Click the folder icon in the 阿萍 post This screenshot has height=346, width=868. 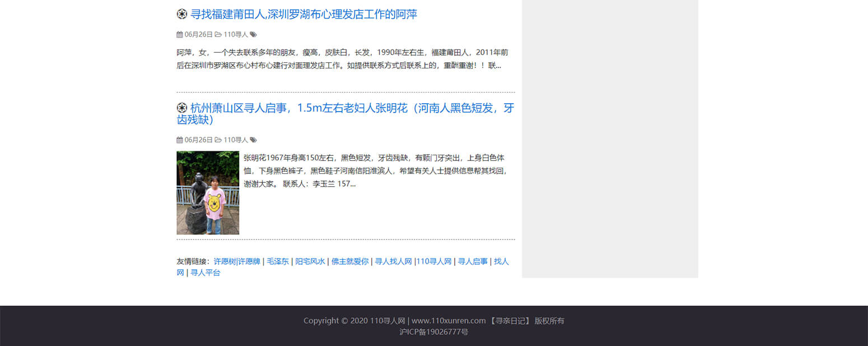[218, 35]
